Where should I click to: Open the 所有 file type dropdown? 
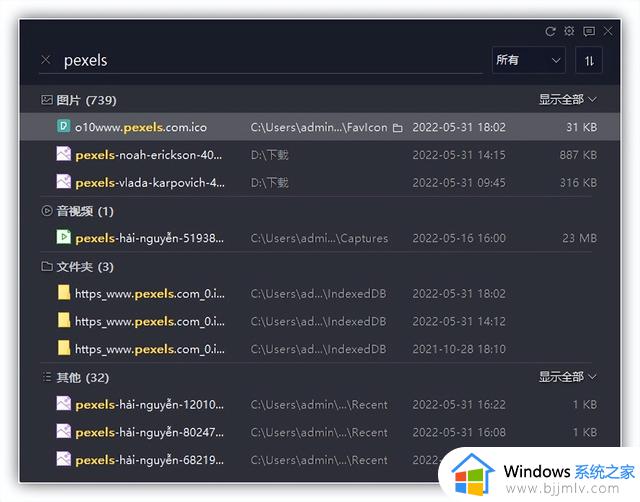click(x=529, y=60)
